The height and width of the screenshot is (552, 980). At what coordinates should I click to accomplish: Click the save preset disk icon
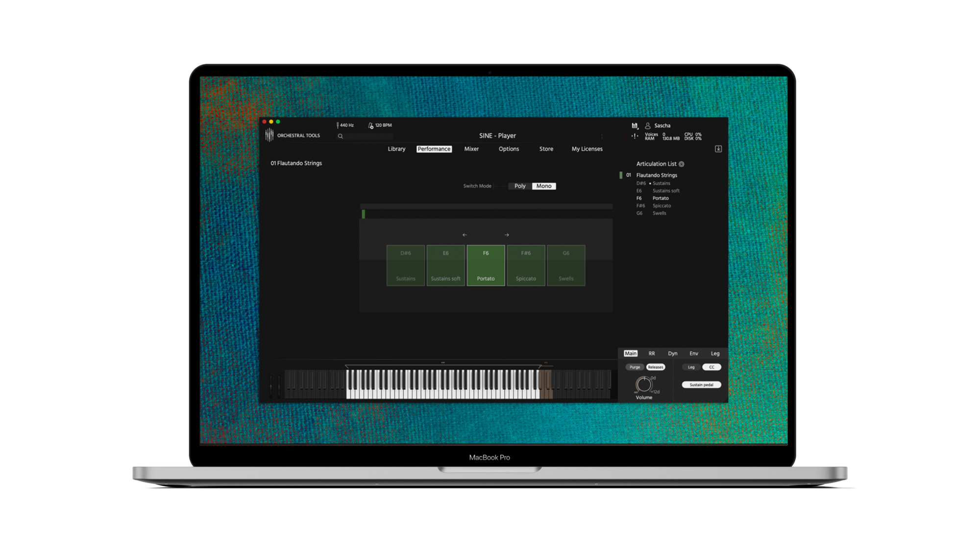click(634, 125)
